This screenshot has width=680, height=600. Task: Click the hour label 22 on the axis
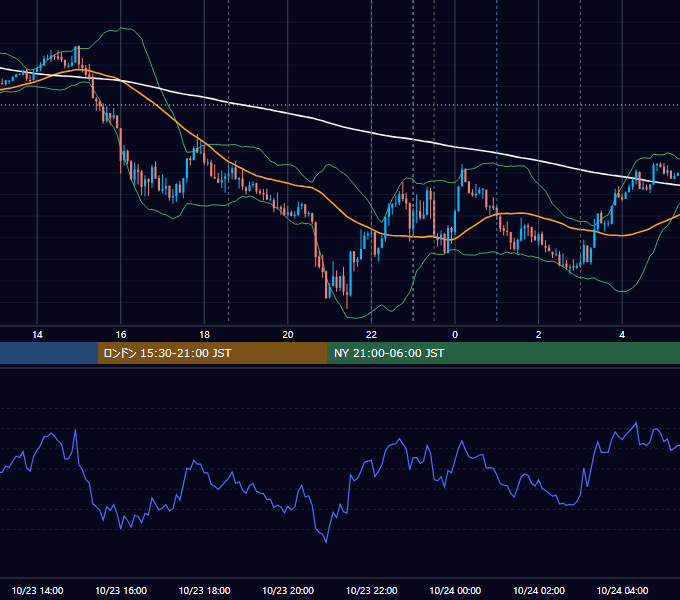click(371, 335)
